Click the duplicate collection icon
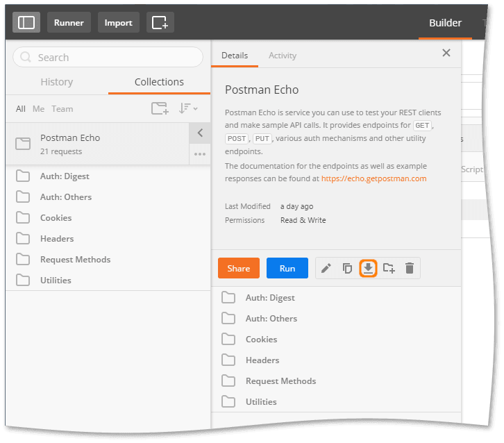504x443 pixels. click(347, 268)
